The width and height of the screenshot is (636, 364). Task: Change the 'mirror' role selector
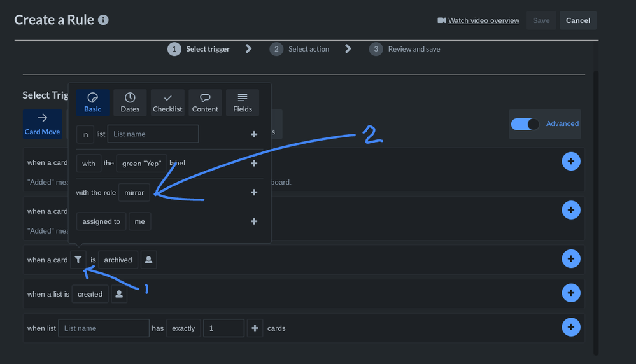click(x=134, y=193)
